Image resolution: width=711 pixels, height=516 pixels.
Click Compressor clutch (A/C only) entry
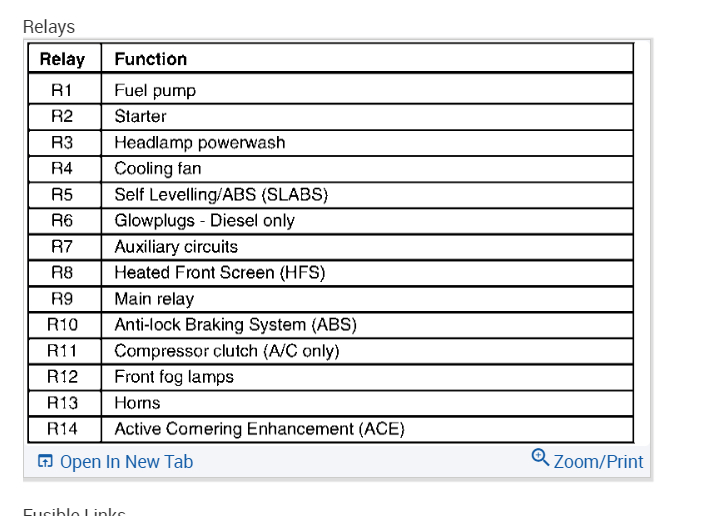[226, 351]
